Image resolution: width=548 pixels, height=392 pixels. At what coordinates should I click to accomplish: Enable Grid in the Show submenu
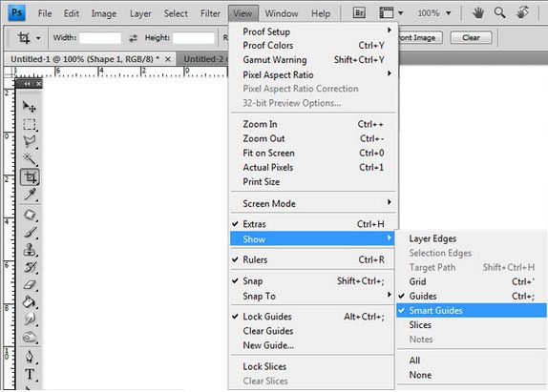[471, 281]
